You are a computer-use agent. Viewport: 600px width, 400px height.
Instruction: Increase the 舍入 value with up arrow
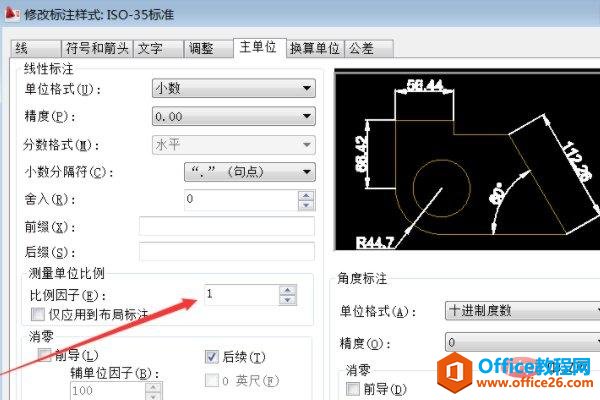(306, 196)
